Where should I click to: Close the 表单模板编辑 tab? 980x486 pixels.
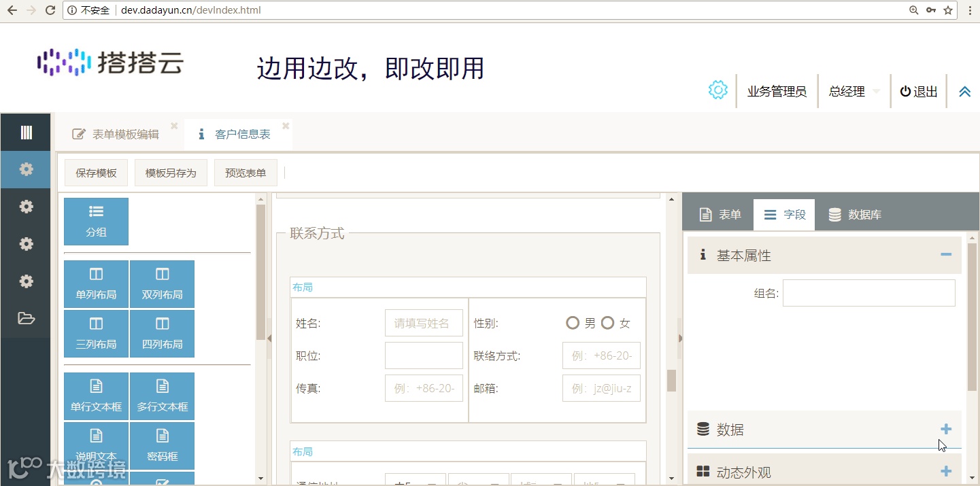174,126
